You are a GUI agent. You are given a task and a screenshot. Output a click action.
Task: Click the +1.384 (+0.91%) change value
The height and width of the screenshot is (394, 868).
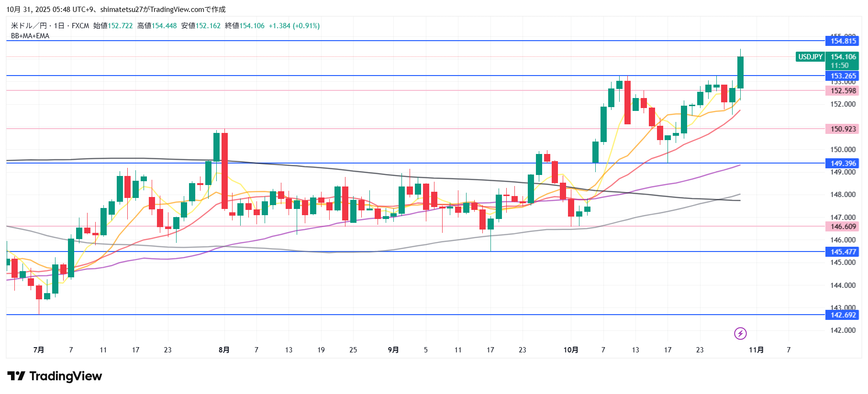pos(294,26)
